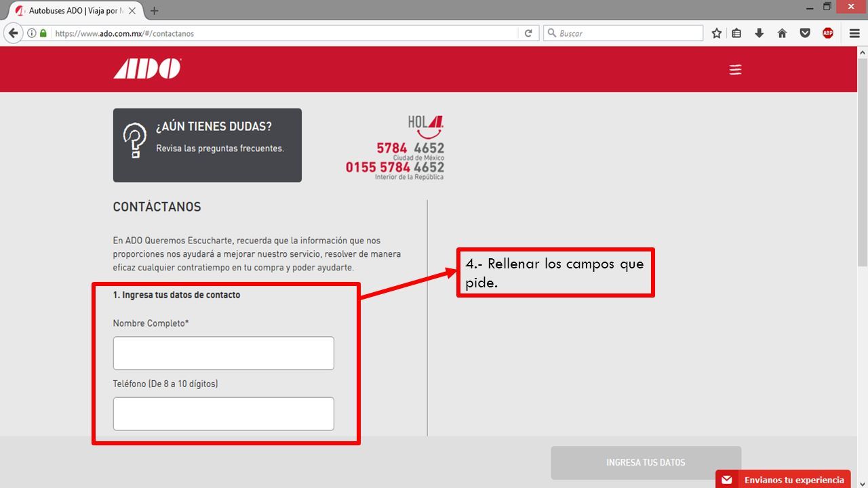The height and width of the screenshot is (488, 868).
Task: Open a new tab with plus
Action: [x=155, y=11]
